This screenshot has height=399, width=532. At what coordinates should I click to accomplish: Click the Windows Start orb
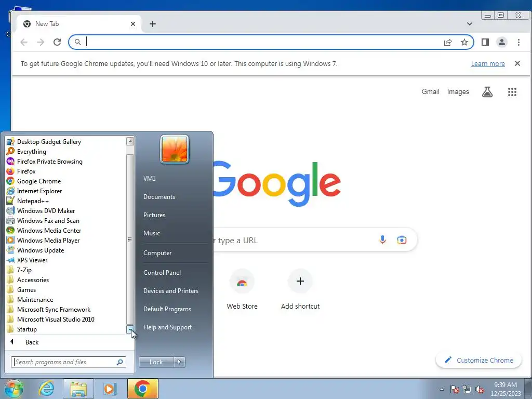(14, 389)
